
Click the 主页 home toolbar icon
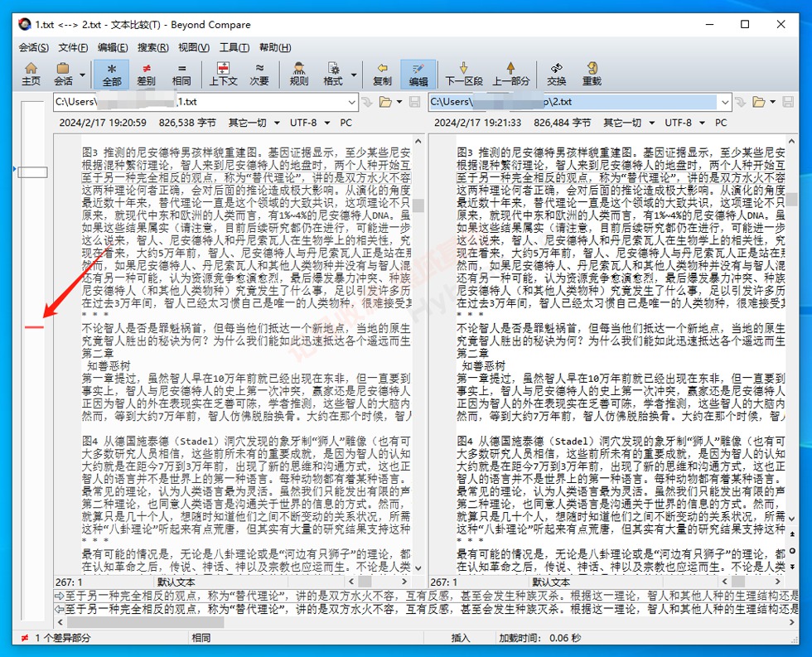(x=31, y=74)
